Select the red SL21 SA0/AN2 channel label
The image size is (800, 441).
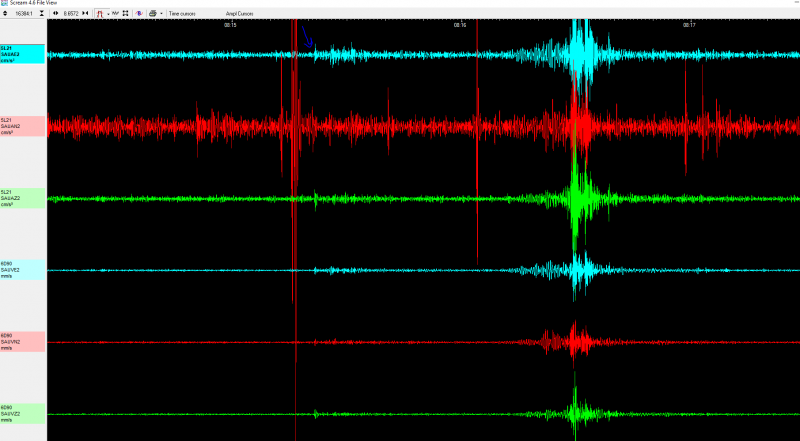22,126
